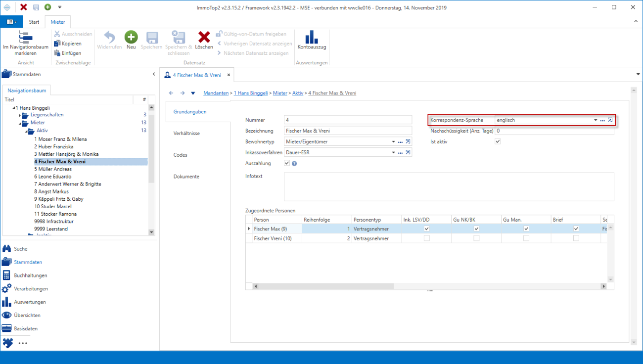Viewport: 643px width, 364px height.
Task: Click the Mandanten breadcrumb link
Action: coord(216,93)
